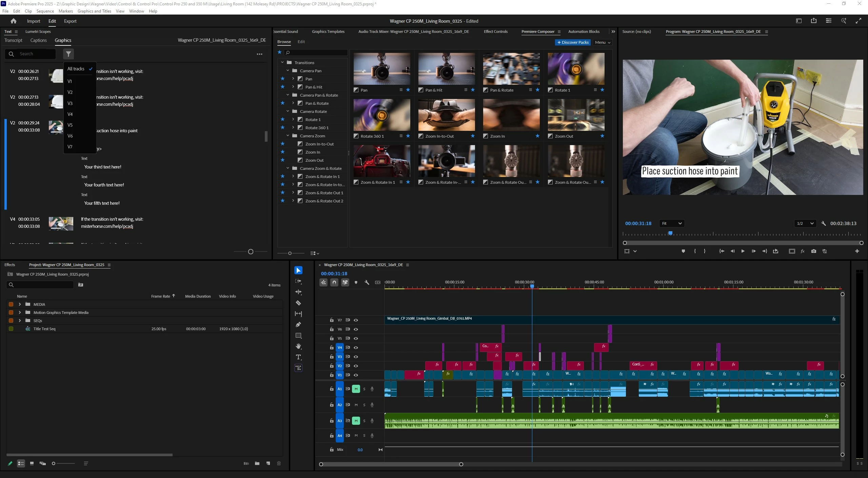This screenshot has width=868, height=478.
Task: Select the Razor tool
Action: tap(298, 303)
